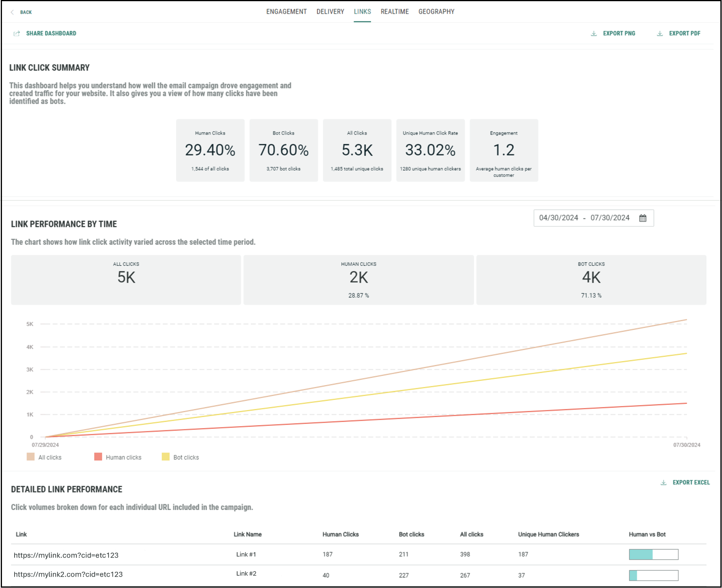The image size is (722, 588).
Task: Toggle the All clicks legend swatch
Action: [x=31, y=457]
